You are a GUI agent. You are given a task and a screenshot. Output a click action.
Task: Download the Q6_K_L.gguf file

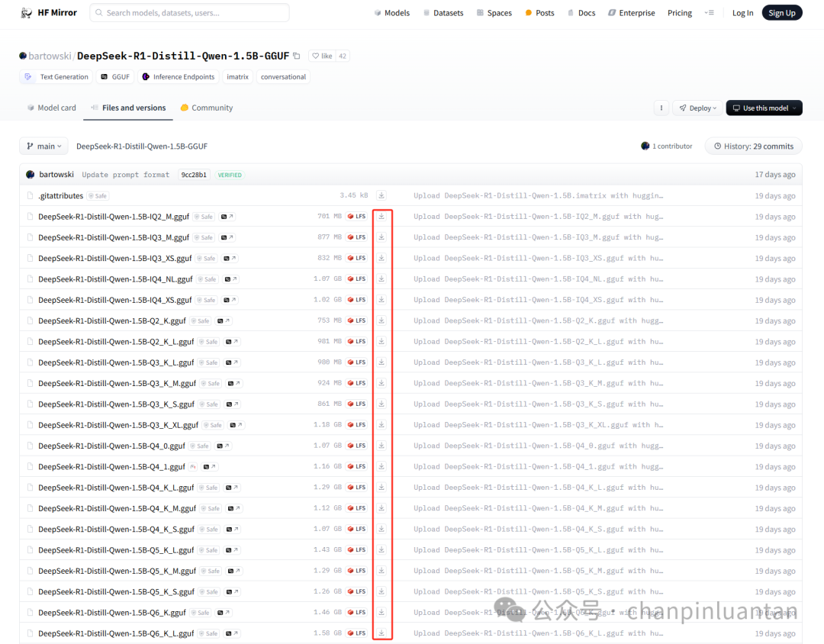point(381,633)
